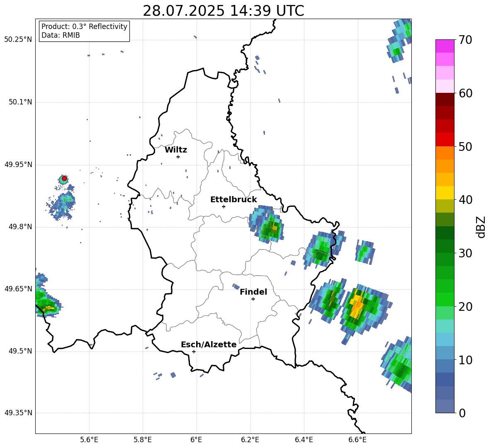Click the 0 tick on colorbar
Viewport: 491px width, 448px height.
point(462,413)
